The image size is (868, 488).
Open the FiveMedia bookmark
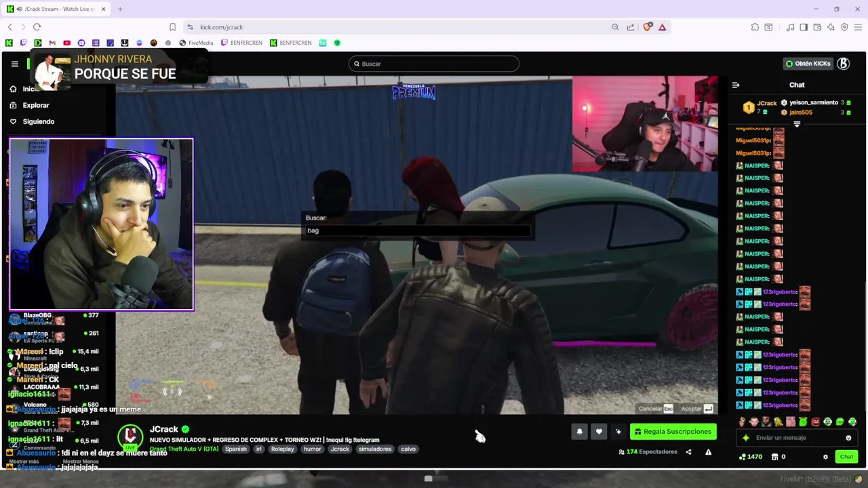[196, 43]
